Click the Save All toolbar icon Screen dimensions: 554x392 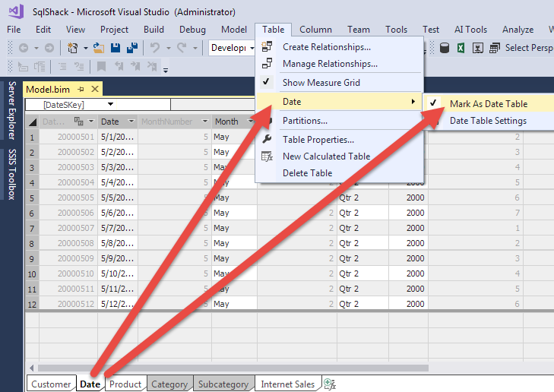(132, 48)
